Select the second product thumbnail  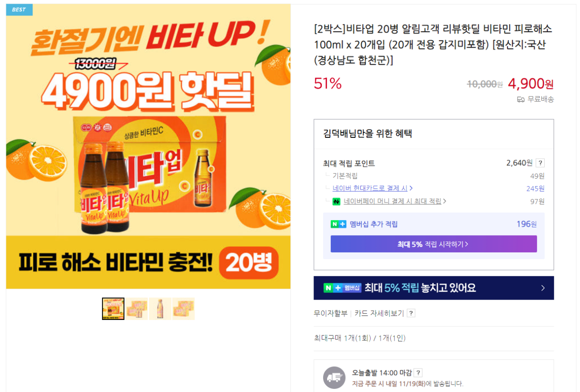pyautogui.click(x=137, y=309)
